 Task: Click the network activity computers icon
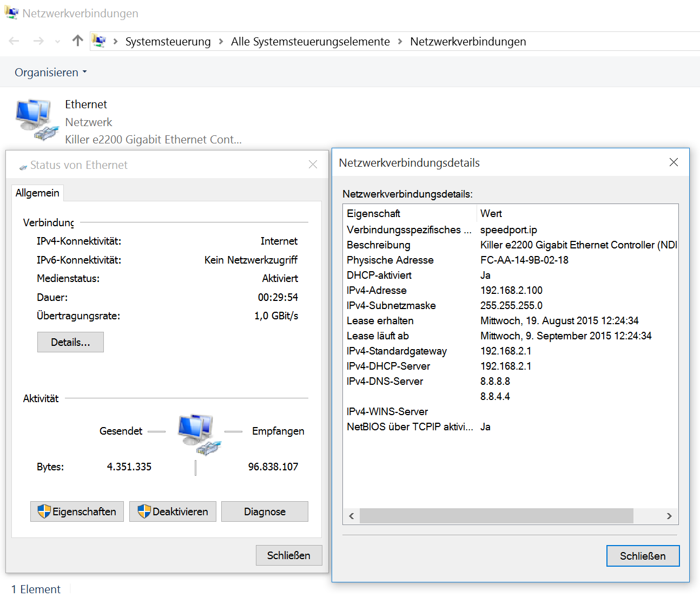coord(199,434)
